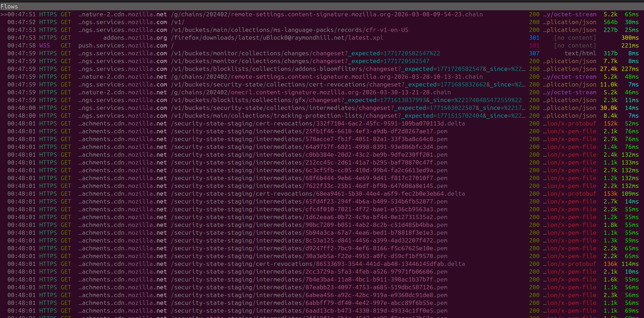Select the cert-revocations 332f7104 delta flow
The height and width of the screenshot is (318, 644).
tap(322, 123)
